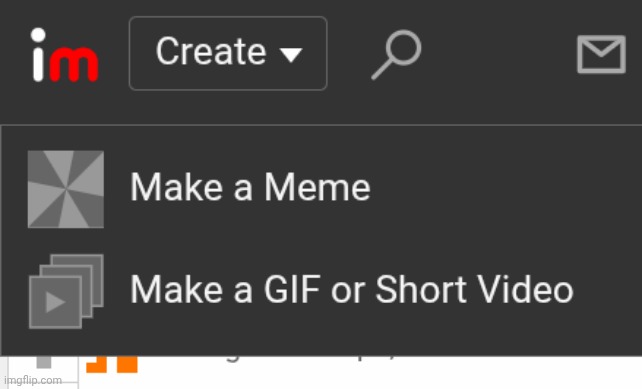Open the envelope messages icon
The height and width of the screenshot is (389, 642).
tap(601, 54)
